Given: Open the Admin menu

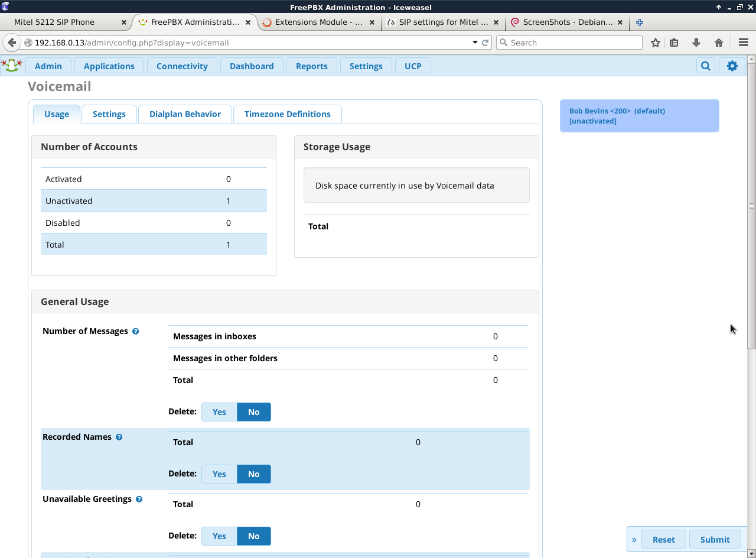Looking at the screenshot, I should tap(48, 66).
